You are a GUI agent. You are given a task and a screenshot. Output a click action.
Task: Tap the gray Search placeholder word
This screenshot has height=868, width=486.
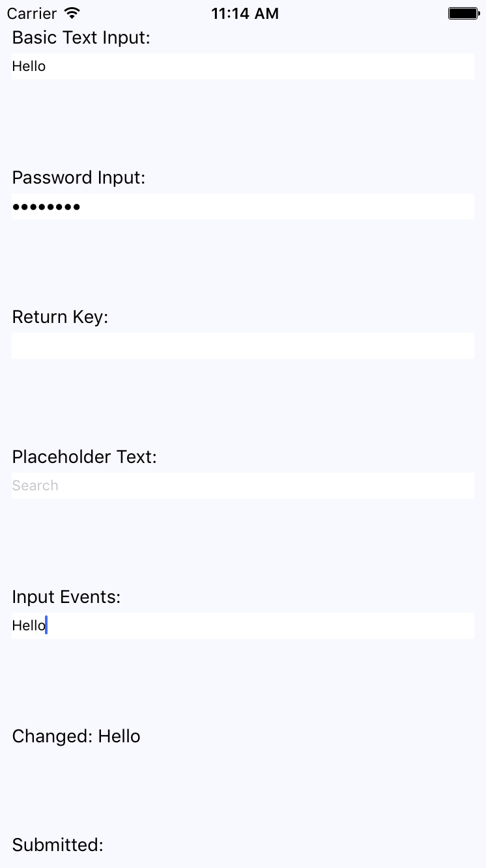click(35, 486)
